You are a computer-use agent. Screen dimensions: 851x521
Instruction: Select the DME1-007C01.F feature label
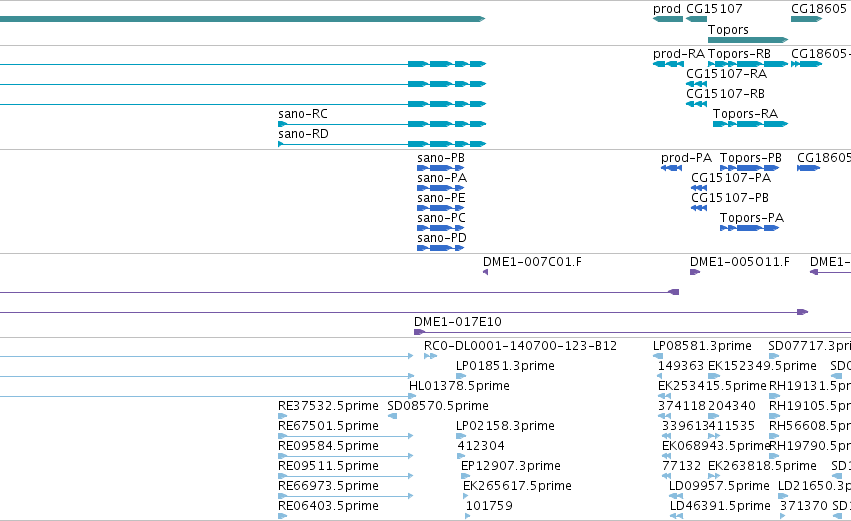pyautogui.click(x=532, y=262)
